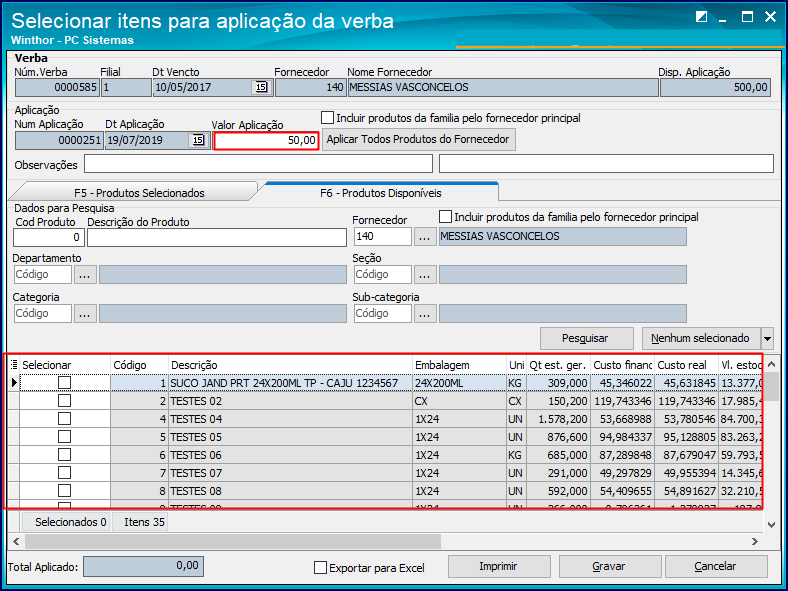This screenshot has height=591, width=788.
Task: Open Departamento lookup ellipsis button
Action: click(85, 275)
